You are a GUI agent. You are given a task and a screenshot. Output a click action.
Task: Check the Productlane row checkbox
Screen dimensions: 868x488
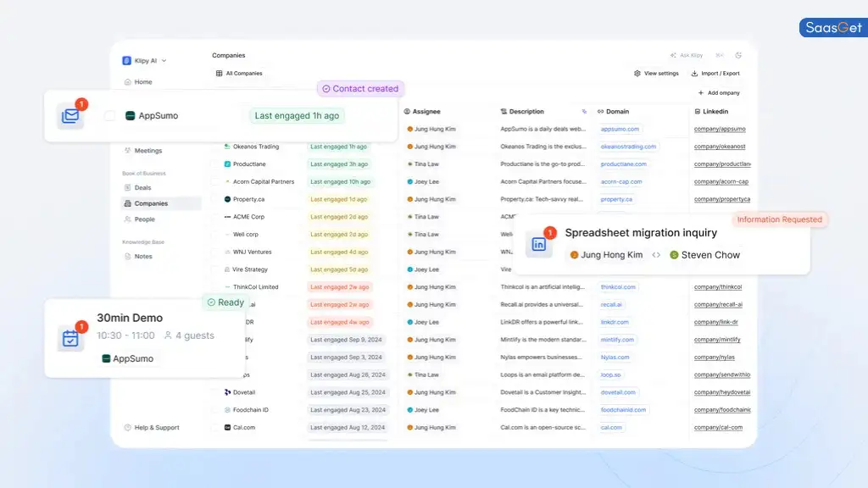click(x=214, y=164)
